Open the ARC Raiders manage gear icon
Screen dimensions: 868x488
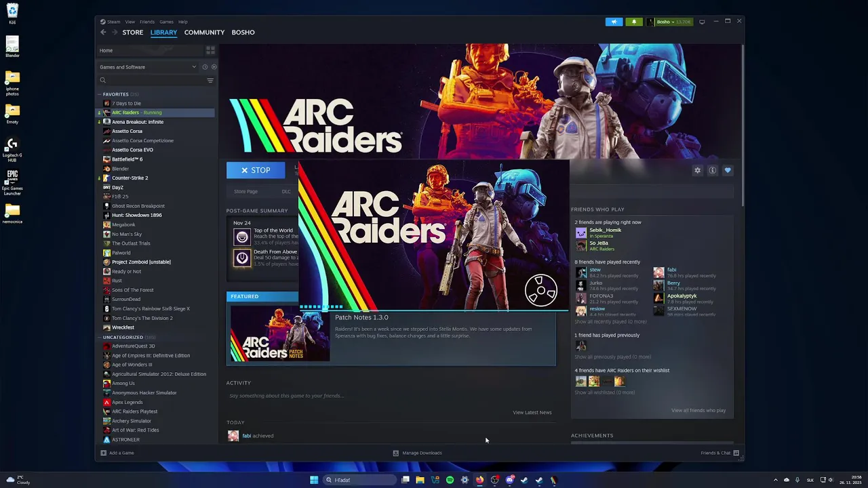pyautogui.click(x=697, y=171)
